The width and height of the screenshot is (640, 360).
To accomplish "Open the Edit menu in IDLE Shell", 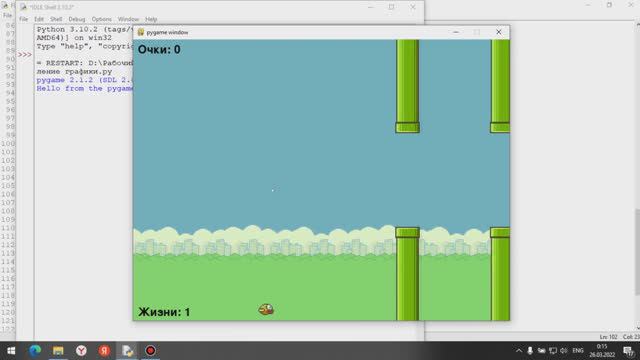I will click(x=39, y=19).
